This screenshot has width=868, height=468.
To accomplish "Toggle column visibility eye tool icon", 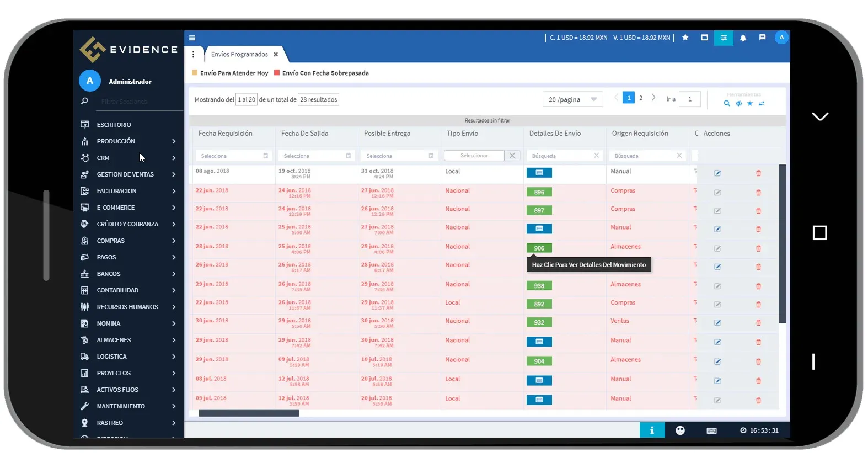I will [738, 103].
